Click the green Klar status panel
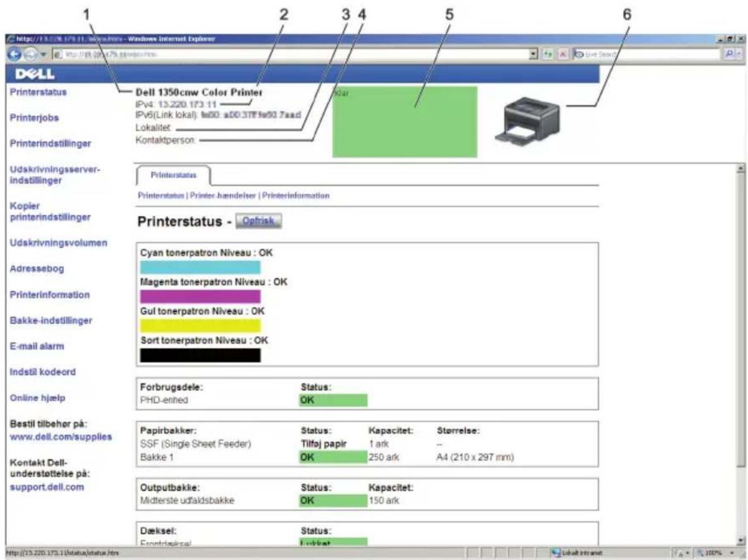748x560 pixels. (x=404, y=122)
